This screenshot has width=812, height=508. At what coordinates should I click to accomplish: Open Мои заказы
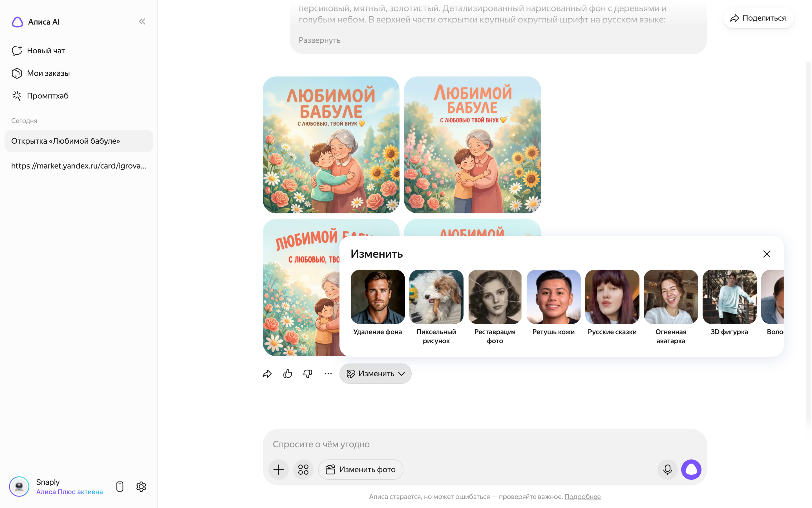pyautogui.click(x=41, y=73)
